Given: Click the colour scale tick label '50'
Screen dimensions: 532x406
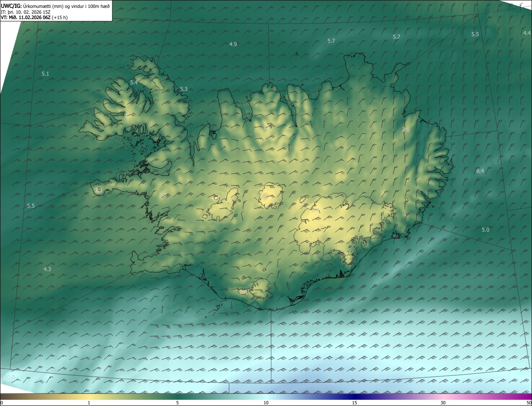Looking at the screenshot, I should (529, 403).
